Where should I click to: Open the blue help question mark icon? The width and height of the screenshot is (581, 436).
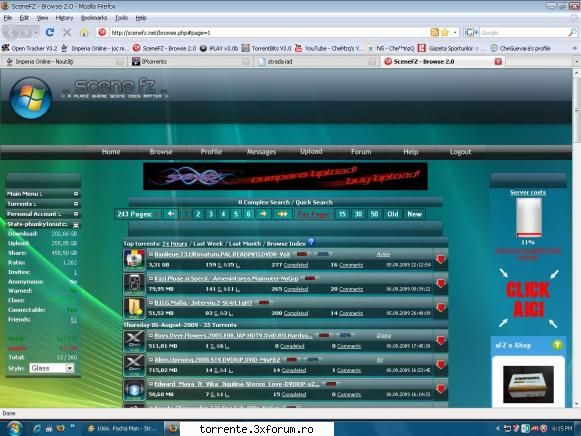coord(311,242)
